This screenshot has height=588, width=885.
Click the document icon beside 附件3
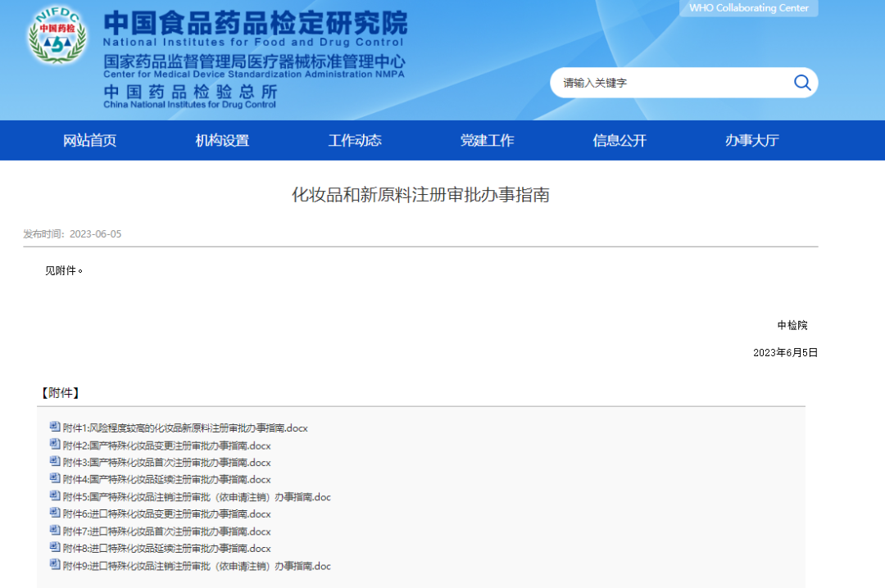(x=55, y=461)
